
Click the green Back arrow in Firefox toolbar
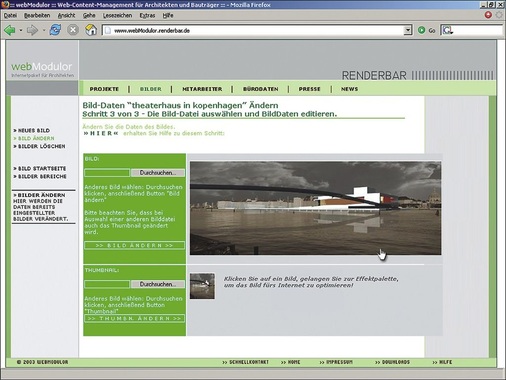pyautogui.click(x=10, y=30)
